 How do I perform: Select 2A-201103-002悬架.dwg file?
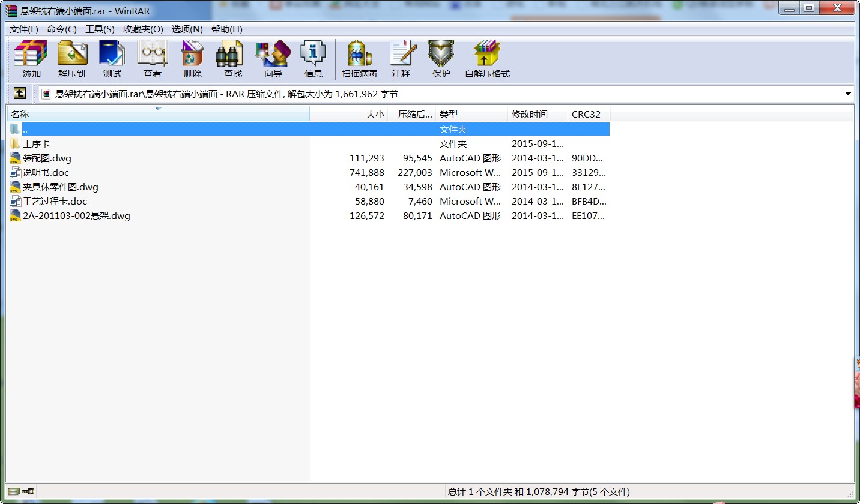[76, 216]
